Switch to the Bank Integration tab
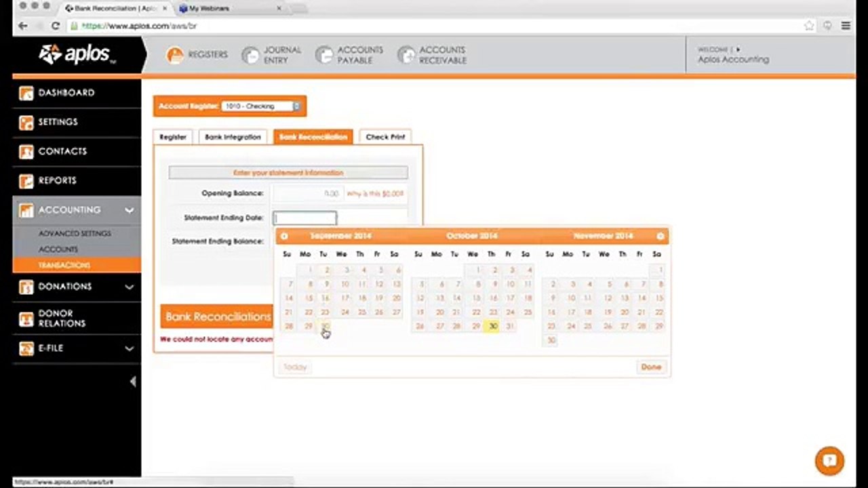Viewport: 868px width, 488px height. tap(233, 137)
